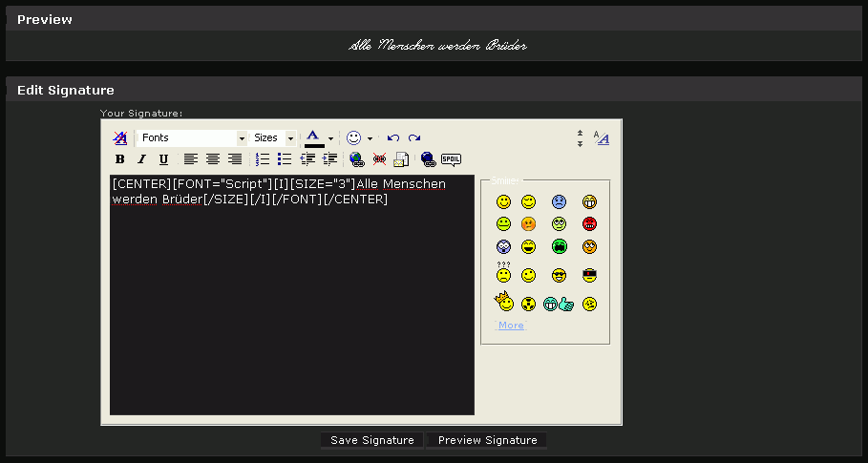The width and height of the screenshot is (868, 463).
Task: Insert the dark green screaming smilie
Action: pos(560,246)
